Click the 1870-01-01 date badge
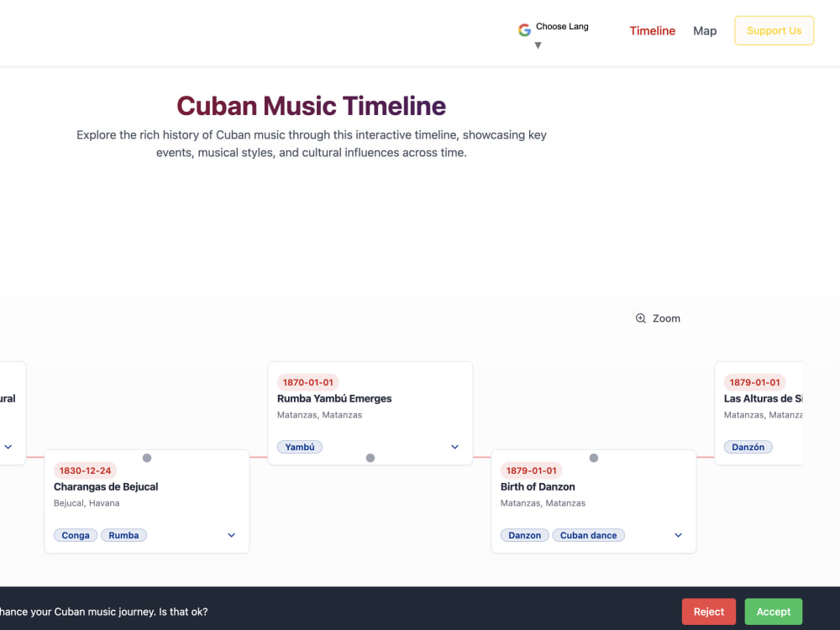 click(308, 382)
